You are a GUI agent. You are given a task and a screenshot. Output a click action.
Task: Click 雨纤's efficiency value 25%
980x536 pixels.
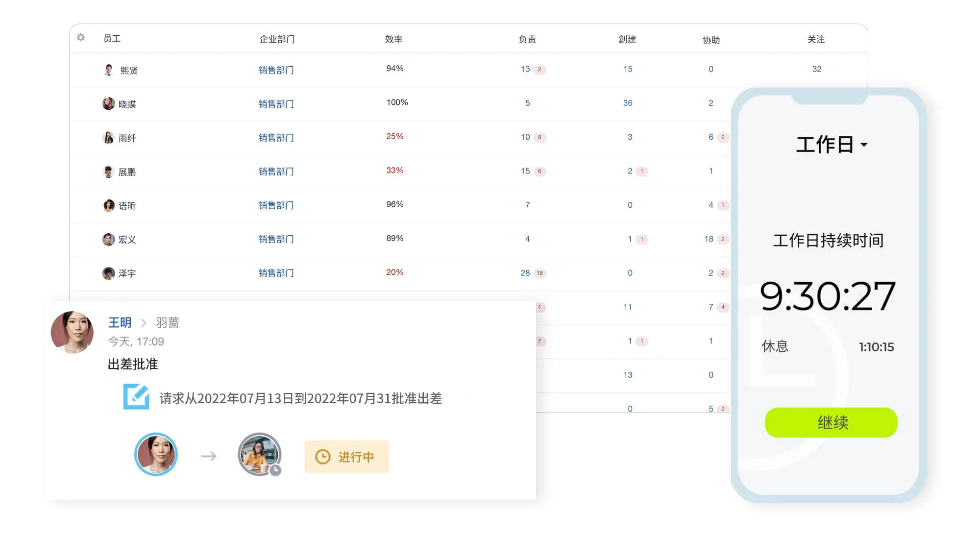tap(395, 136)
